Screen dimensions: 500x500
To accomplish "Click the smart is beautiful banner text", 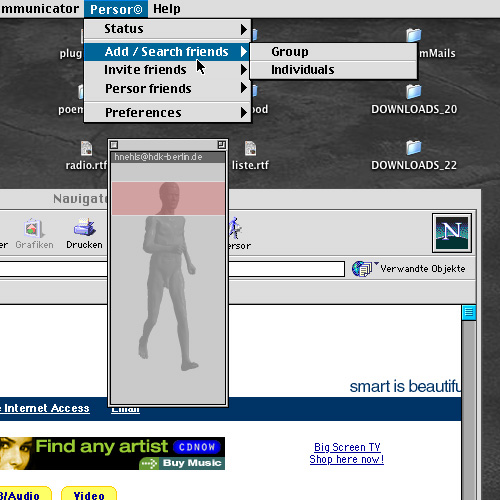I will [405, 387].
